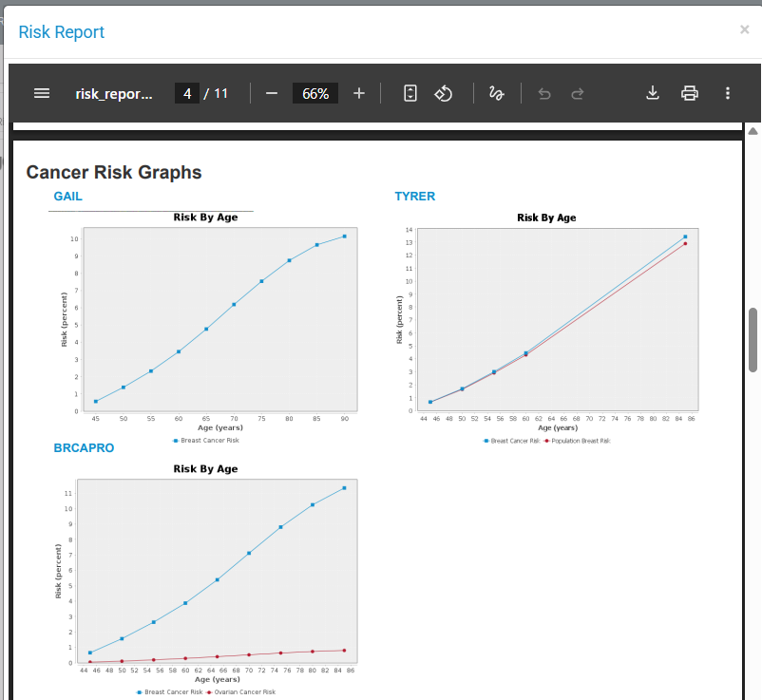Toggle fit to page icon

[410, 93]
